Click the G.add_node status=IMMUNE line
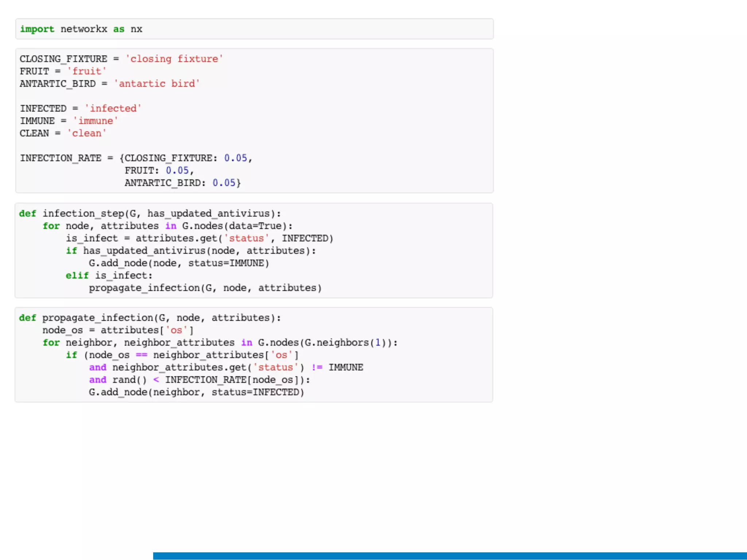The image size is (747, 560). tap(179, 263)
